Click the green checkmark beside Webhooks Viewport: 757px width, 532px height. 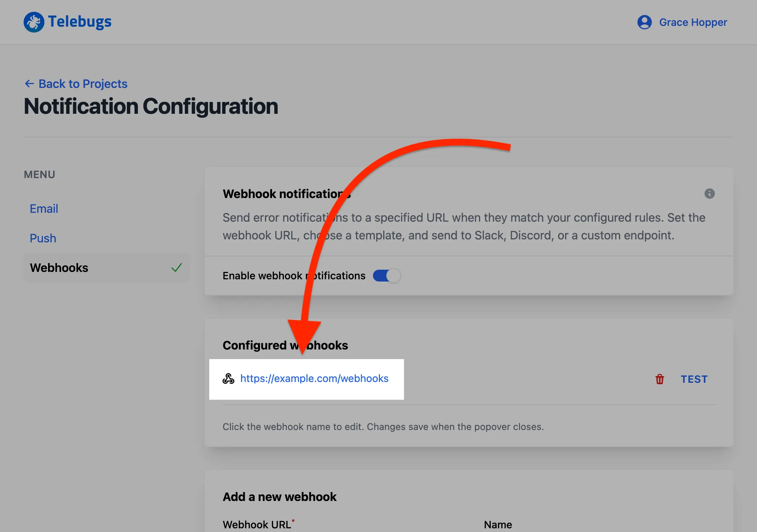point(177,268)
